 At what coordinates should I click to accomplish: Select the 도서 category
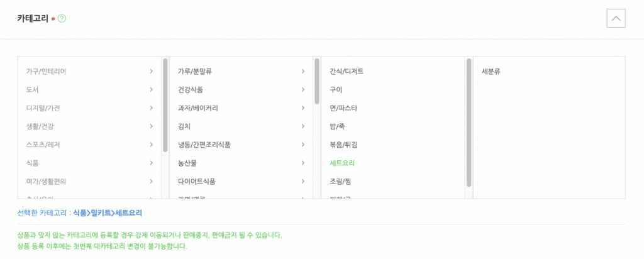point(32,89)
